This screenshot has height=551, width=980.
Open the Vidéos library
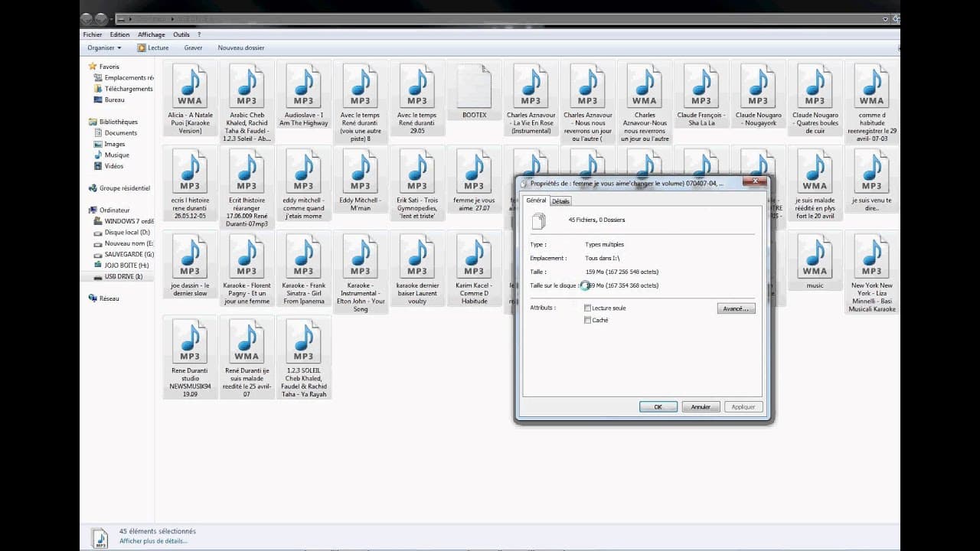tap(98, 166)
